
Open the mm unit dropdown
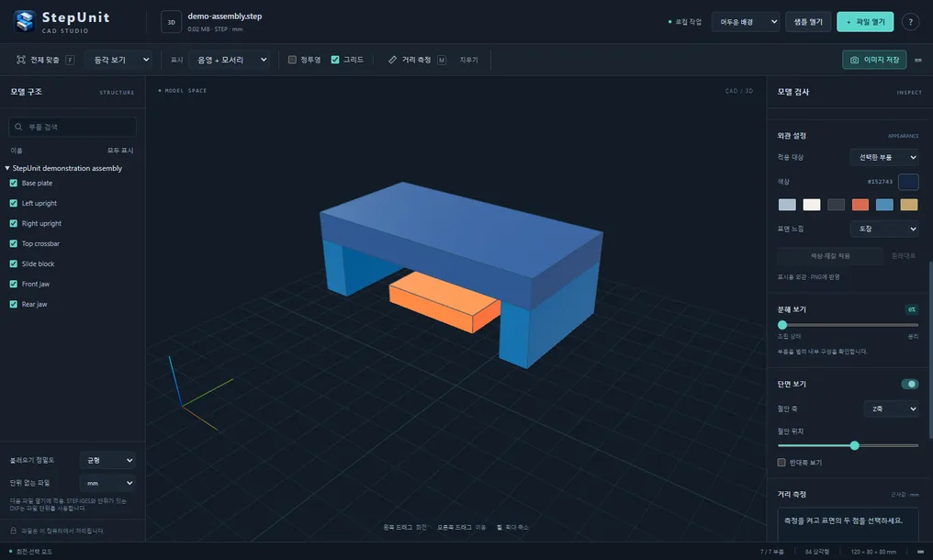pos(107,483)
